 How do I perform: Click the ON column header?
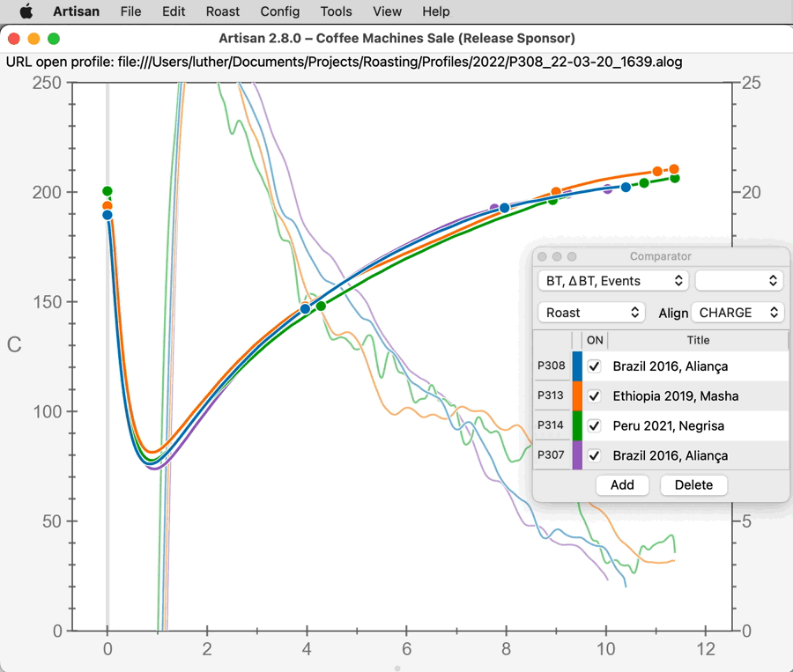point(595,340)
